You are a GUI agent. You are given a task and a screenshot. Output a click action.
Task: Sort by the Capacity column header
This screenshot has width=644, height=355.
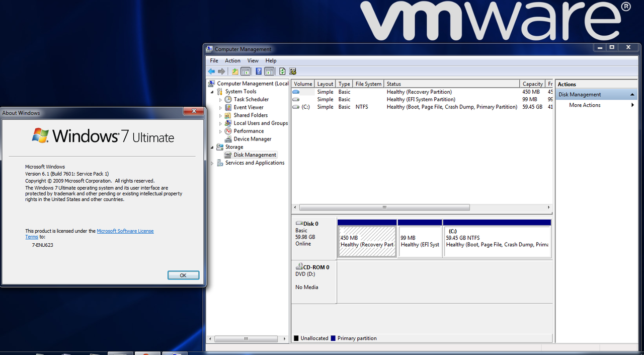click(533, 84)
